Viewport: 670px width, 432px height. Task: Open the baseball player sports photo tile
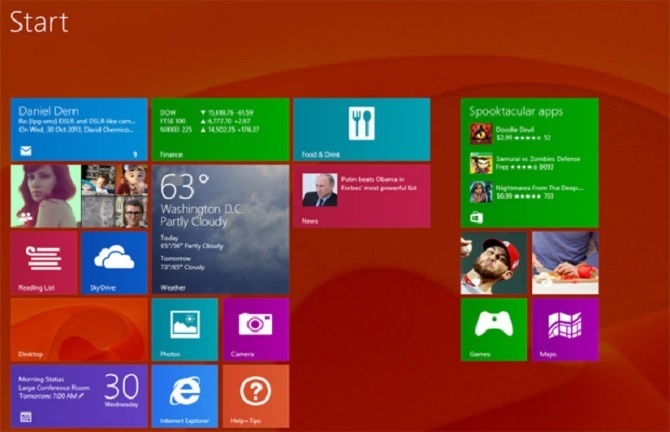click(x=493, y=263)
